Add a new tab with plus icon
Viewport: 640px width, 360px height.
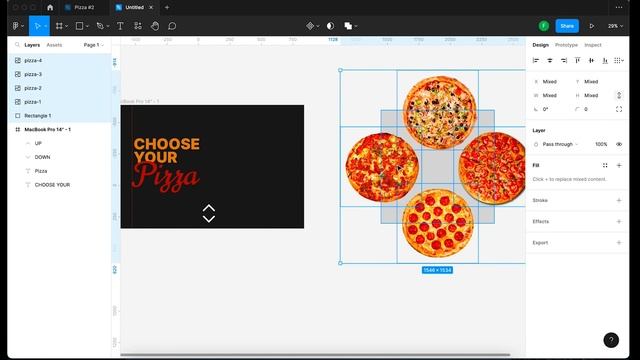(x=167, y=7)
